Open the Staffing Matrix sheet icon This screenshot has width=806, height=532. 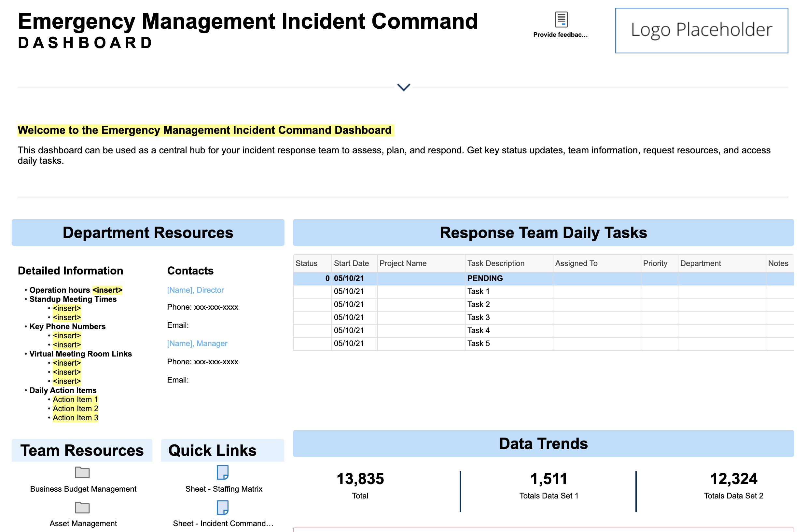(x=223, y=472)
